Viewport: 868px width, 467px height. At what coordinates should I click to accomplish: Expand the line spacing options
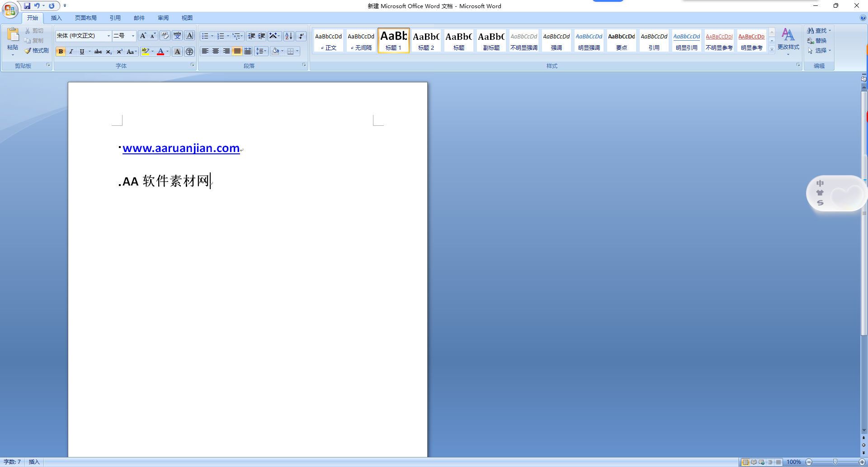(x=264, y=51)
